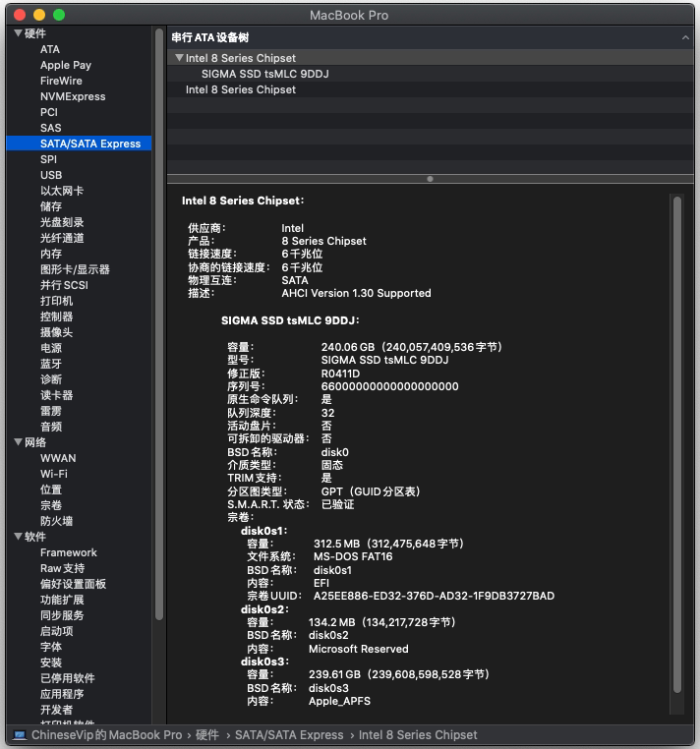The height and width of the screenshot is (749, 700).
Task: Open FireWire hardware category
Action: tap(61, 81)
